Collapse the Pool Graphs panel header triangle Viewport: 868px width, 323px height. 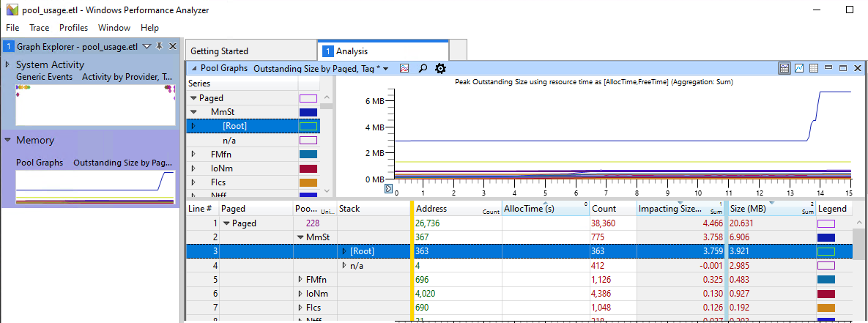tap(194, 69)
